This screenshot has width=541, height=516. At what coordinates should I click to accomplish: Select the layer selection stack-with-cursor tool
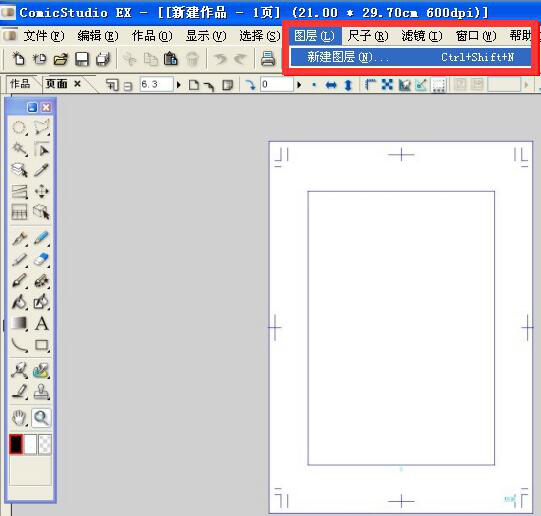click(x=19, y=170)
